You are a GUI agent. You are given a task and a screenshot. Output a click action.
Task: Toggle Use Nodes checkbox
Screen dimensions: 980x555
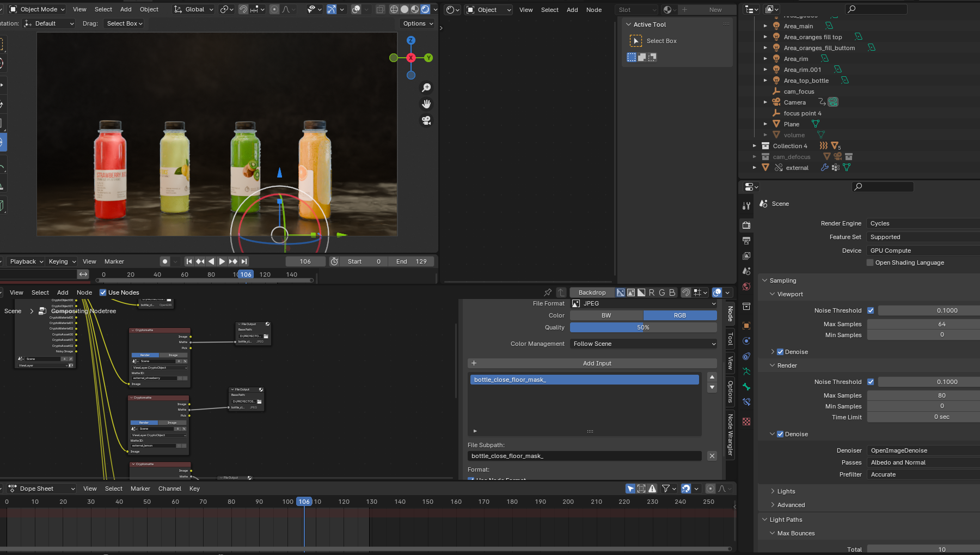click(103, 292)
